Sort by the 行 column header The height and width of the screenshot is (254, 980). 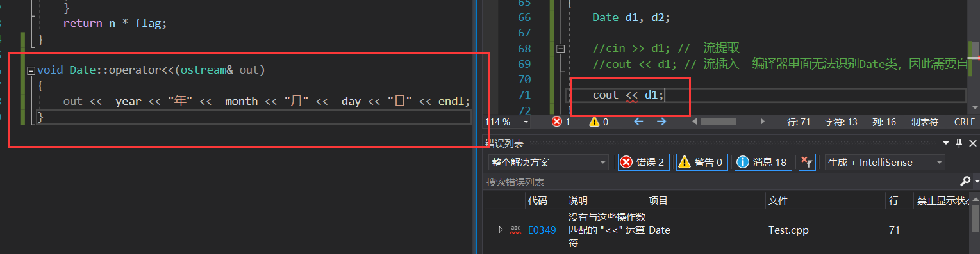pos(899,201)
